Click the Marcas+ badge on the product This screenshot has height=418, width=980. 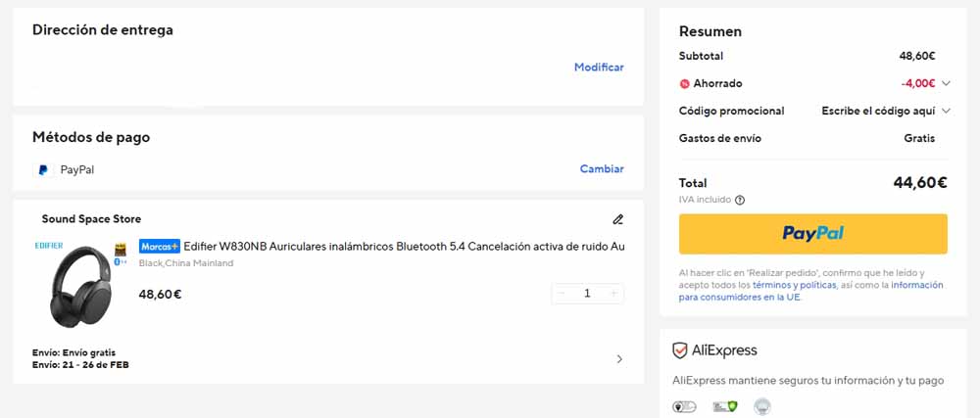[x=160, y=247]
